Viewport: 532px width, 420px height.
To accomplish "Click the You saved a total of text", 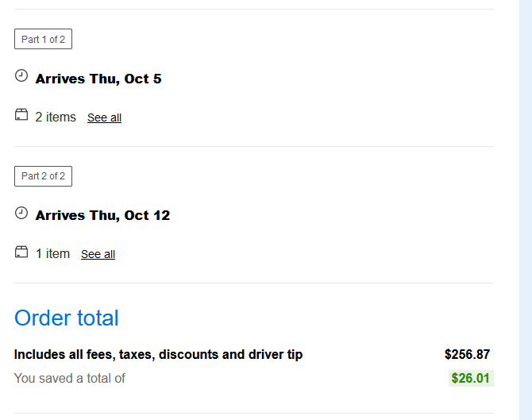I will (70, 378).
